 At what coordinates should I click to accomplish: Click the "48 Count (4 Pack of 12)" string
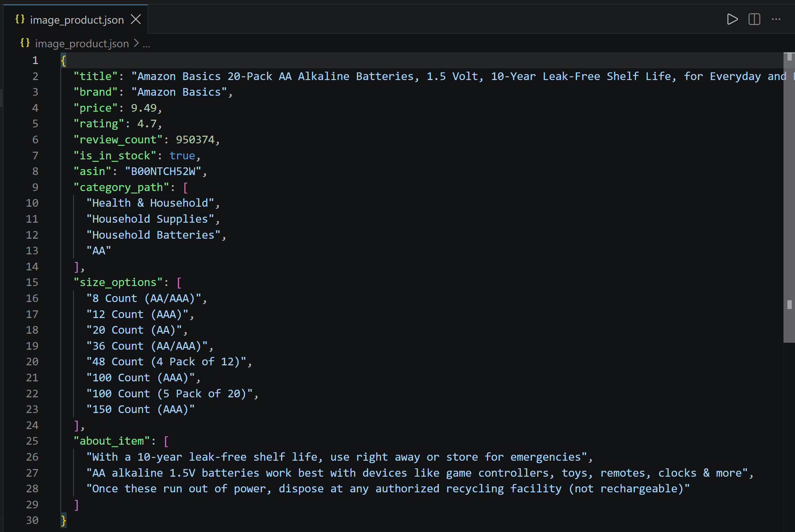[166, 362]
